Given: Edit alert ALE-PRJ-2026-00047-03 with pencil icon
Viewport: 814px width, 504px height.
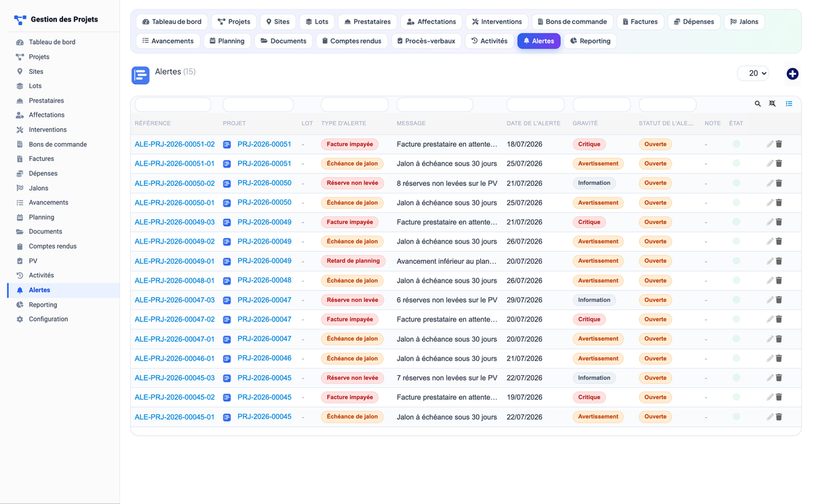Looking at the screenshot, I should (770, 300).
